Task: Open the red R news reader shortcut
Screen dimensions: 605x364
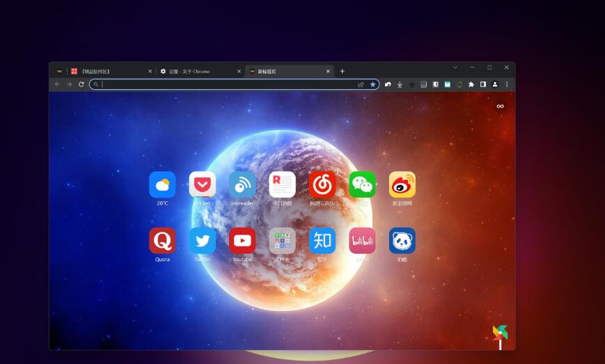Action: coord(283,184)
